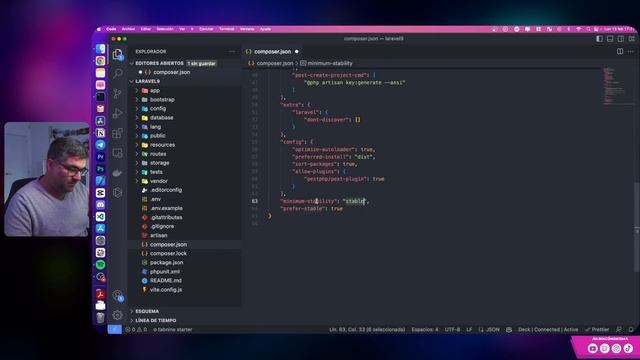Open Notion in the Dock
Screen dimensions: 640x360
(100, 133)
